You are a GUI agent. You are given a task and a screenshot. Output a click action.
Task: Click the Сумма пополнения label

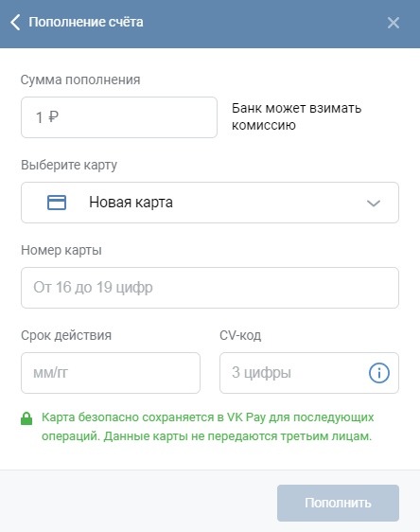point(80,80)
